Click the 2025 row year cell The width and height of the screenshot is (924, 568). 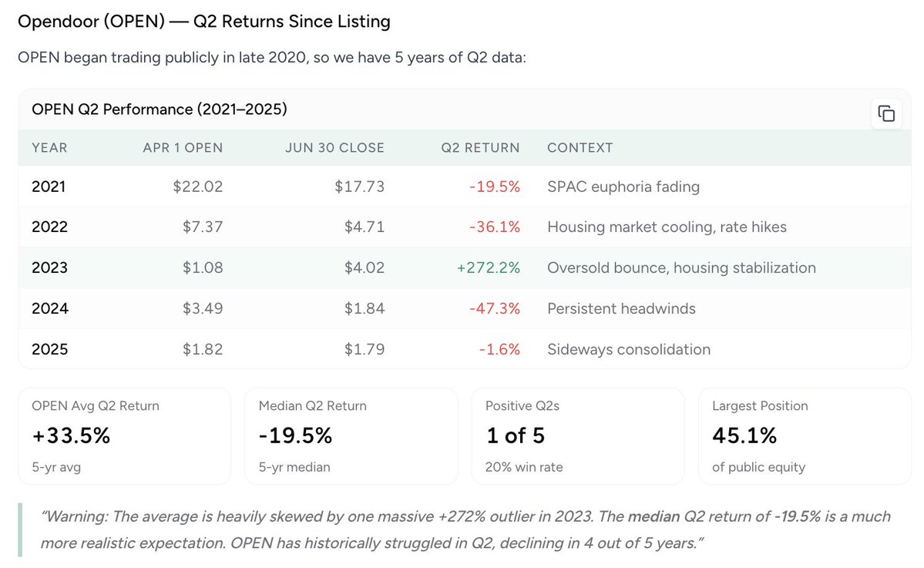pyautogui.click(x=49, y=349)
